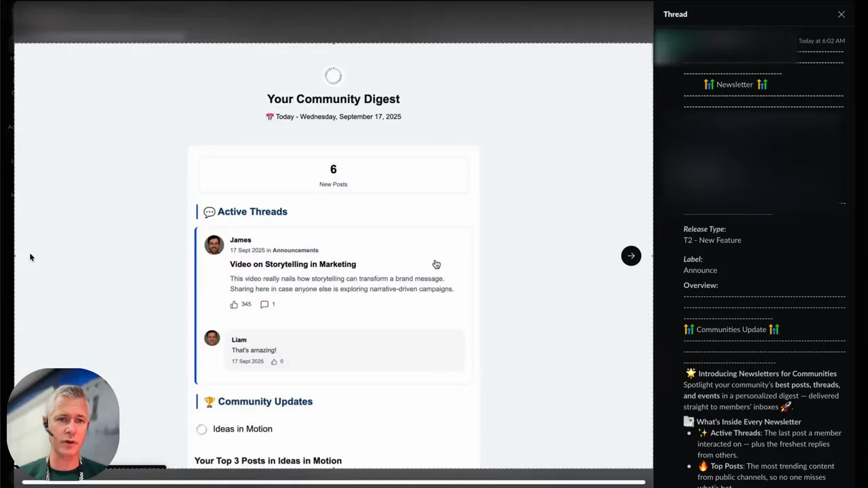Viewport: 868px width, 488px height.
Task: Like Liam's reply with thumbs-up icon
Action: (274, 362)
